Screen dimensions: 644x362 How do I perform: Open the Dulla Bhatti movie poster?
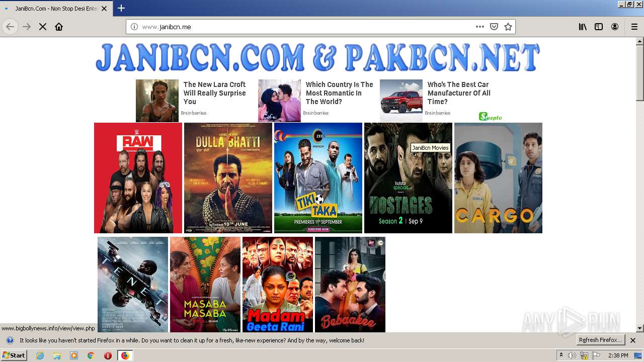point(228,178)
